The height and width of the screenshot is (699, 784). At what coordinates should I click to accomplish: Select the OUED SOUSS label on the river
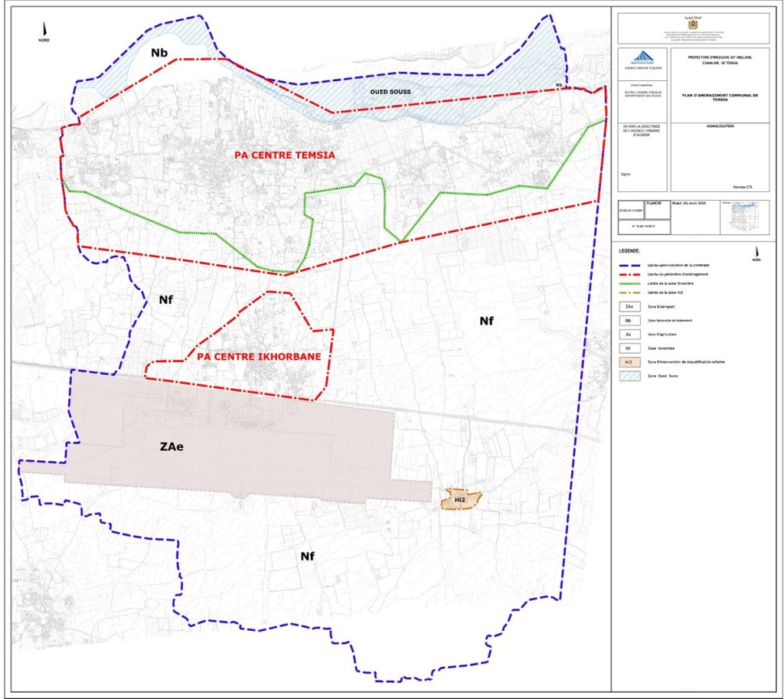[391, 92]
